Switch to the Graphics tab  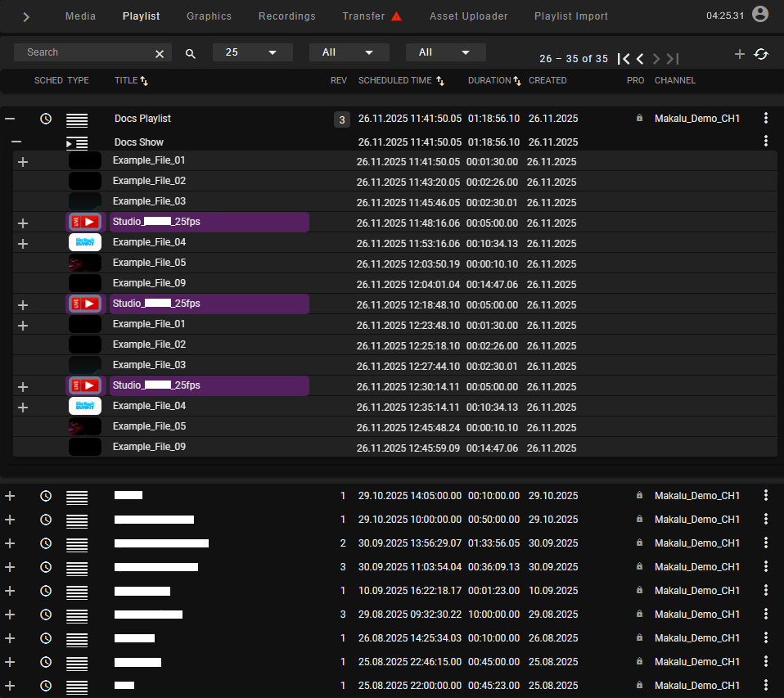209,16
